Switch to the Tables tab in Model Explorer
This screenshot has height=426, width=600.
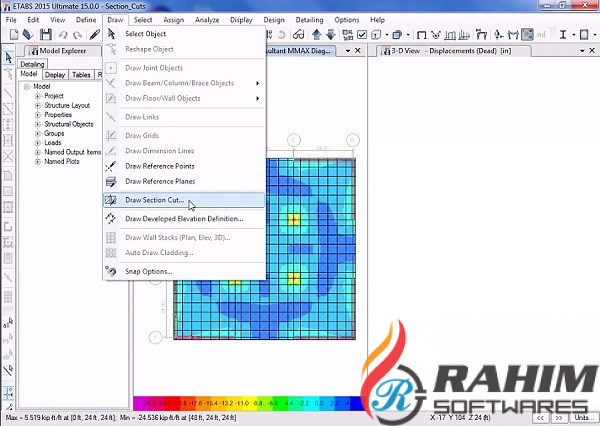point(81,75)
